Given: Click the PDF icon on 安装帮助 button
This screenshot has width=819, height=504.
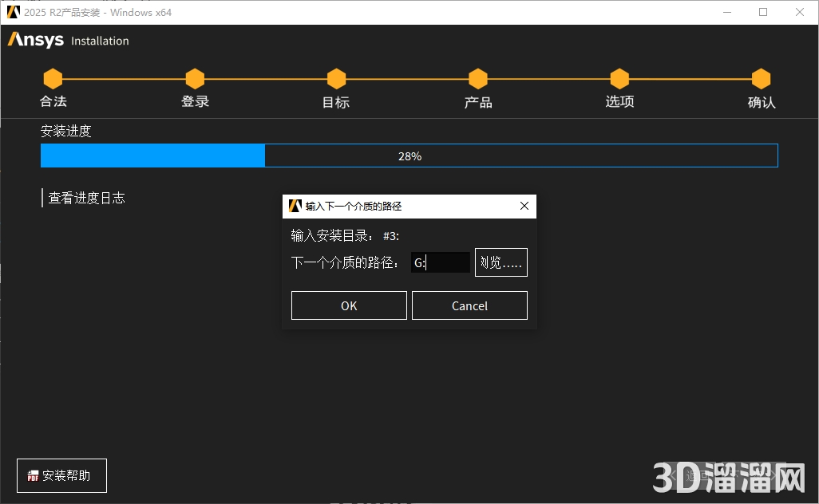Looking at the screenshot, I should pos(33,475).
